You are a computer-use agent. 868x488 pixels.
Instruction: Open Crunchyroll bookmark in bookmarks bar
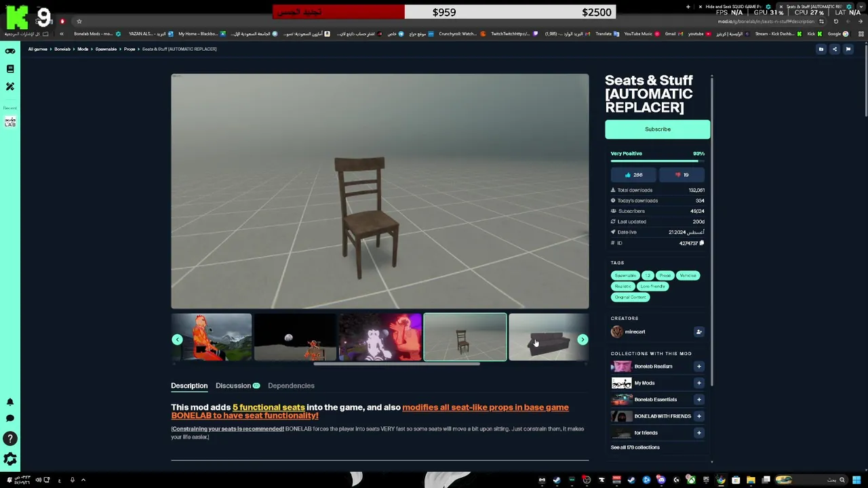pos(461,34)
